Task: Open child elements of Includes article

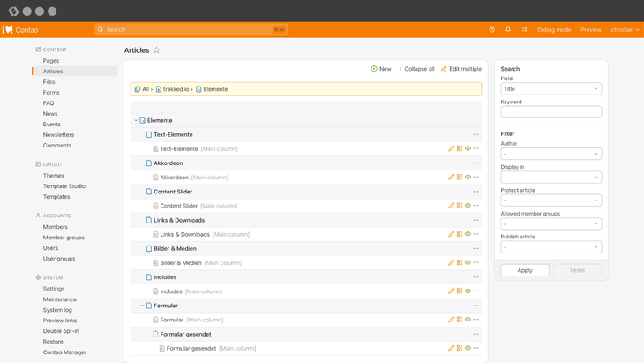Action: (x=460, y=291)
